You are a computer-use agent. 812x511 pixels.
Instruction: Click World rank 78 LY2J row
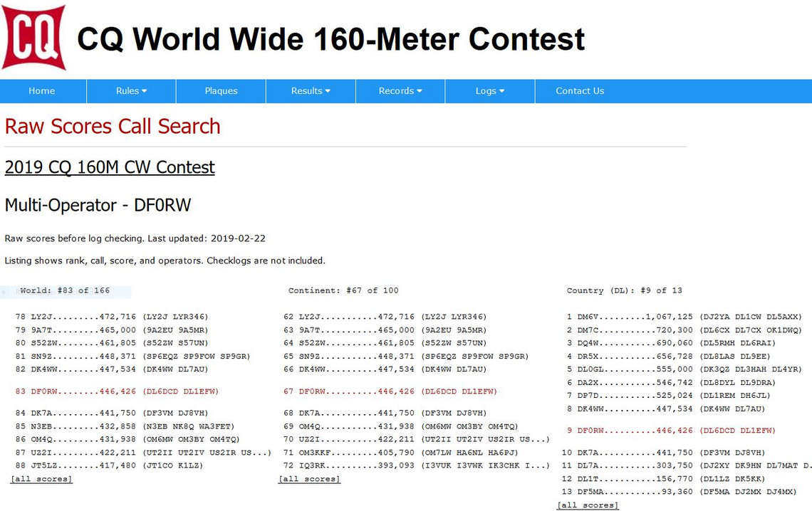coord(112,317)
